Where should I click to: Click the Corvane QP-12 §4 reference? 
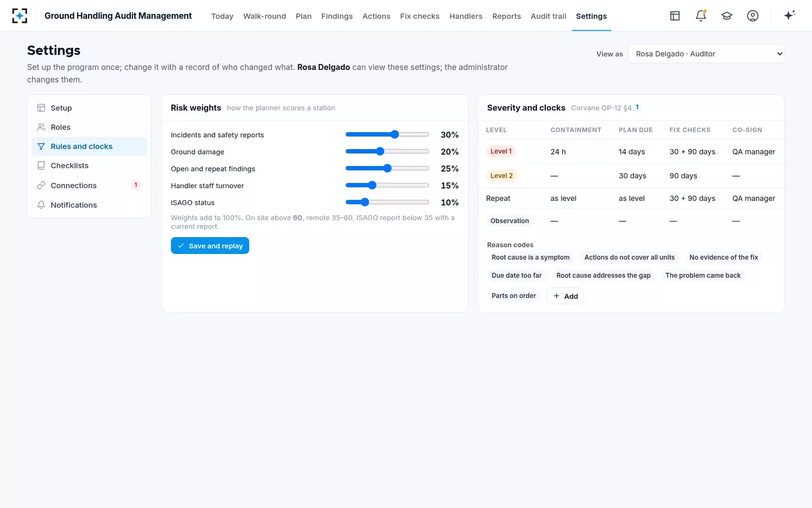[601, 108]
